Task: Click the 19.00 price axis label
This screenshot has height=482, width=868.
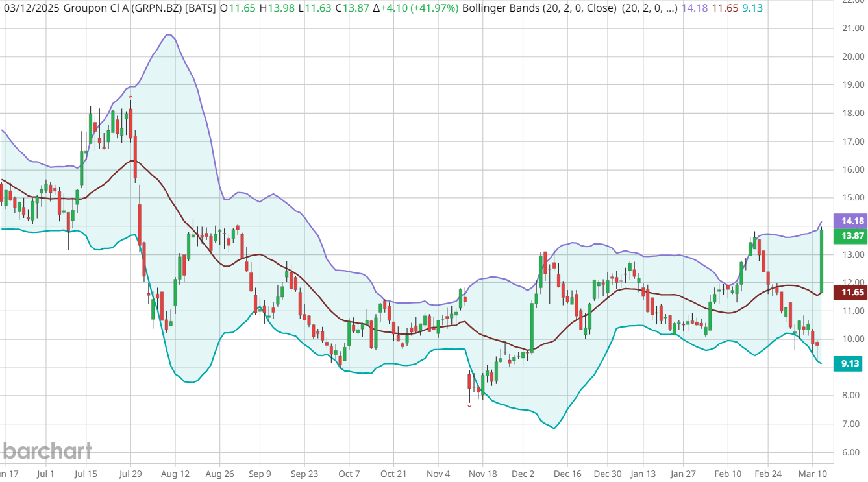Action: click(x=853, y=85)
